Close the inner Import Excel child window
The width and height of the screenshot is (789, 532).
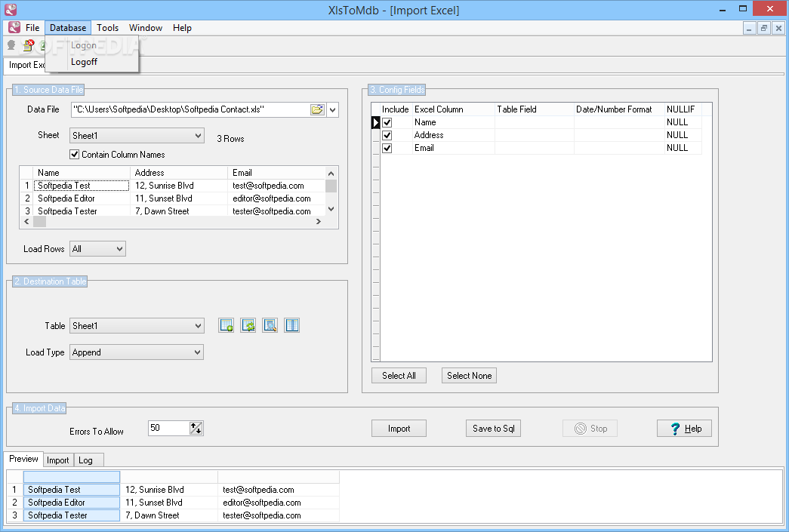[778, 28]
